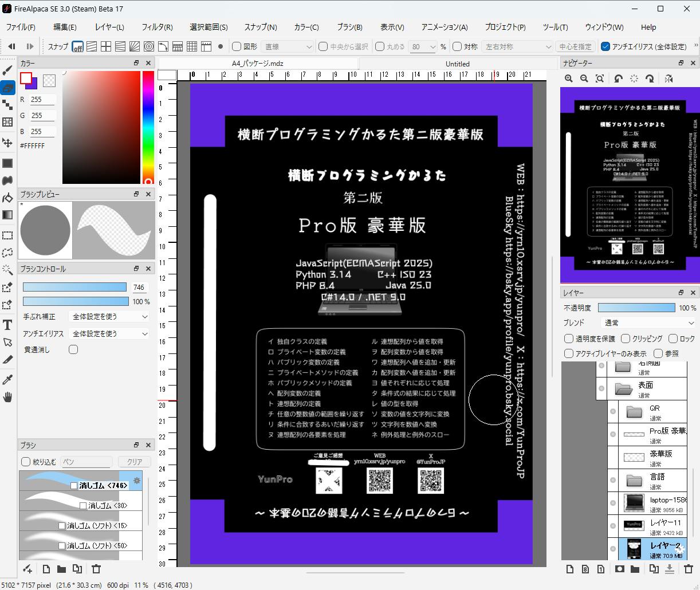Screen dimensions: 700x590
Task: Open the ブレンド mode dropdown
Action: [648, 323]
